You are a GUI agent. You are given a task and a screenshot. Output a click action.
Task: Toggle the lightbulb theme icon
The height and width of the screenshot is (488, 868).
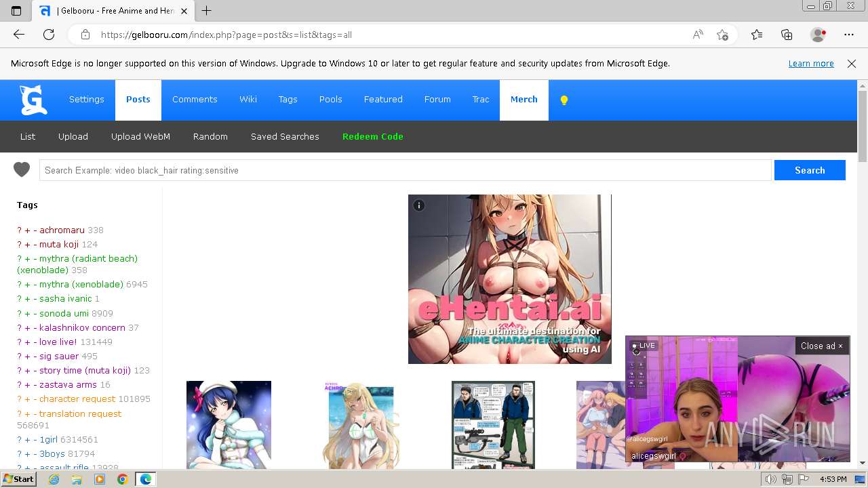coord(564,100)
